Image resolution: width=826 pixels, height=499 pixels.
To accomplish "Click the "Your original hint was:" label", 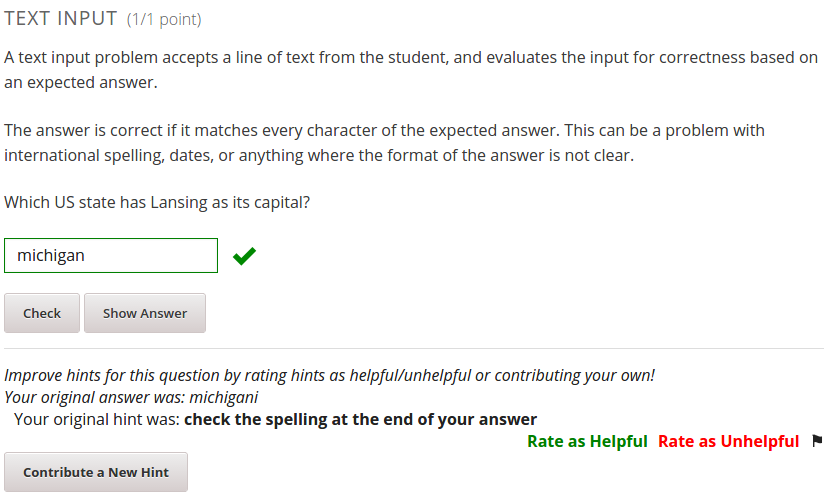I will pos(97,419).
